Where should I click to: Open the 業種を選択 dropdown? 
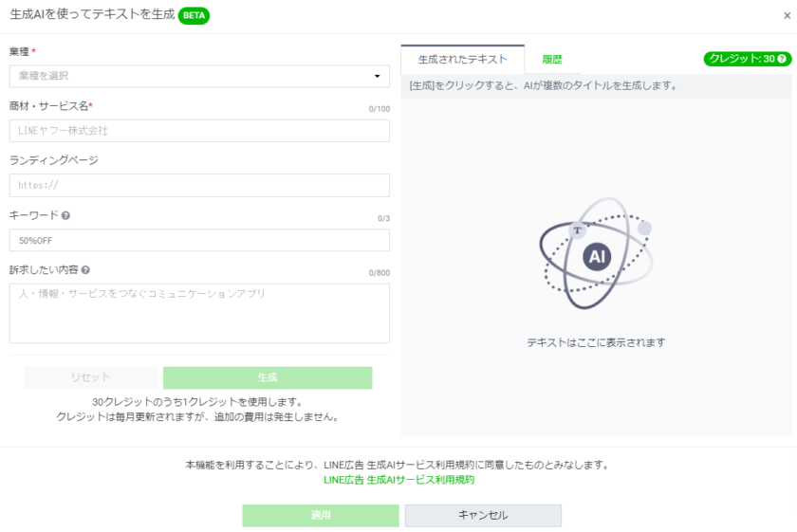click(190, 76)
